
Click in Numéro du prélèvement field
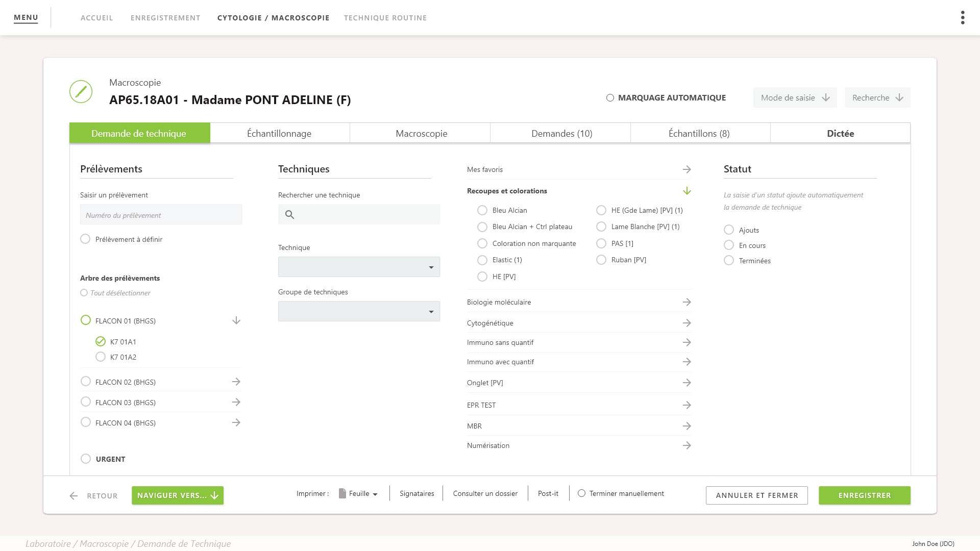[x=161, y=215]
